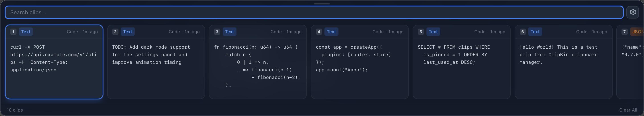Select the fibonacci function clip card
Viewport: 644px width, 116px height.
[x=258, y=62]
